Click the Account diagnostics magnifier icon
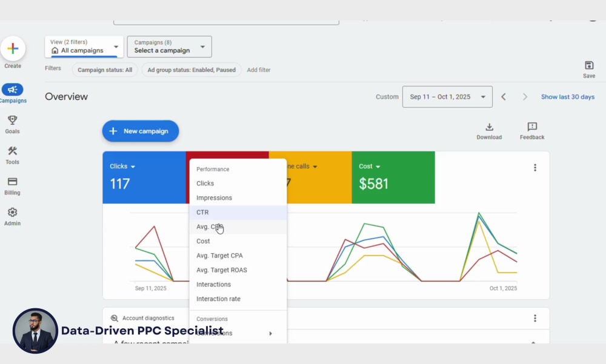Image resolution: width=606 pixels, height=364 pixels. 114,318
